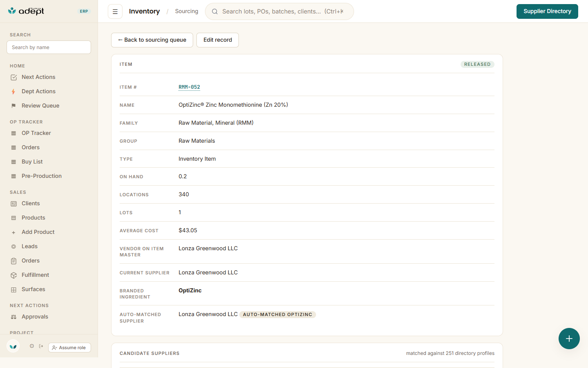Screen dimensions: 588x368
Task: Click the Assume role button
Action: (x=69, y=348)
